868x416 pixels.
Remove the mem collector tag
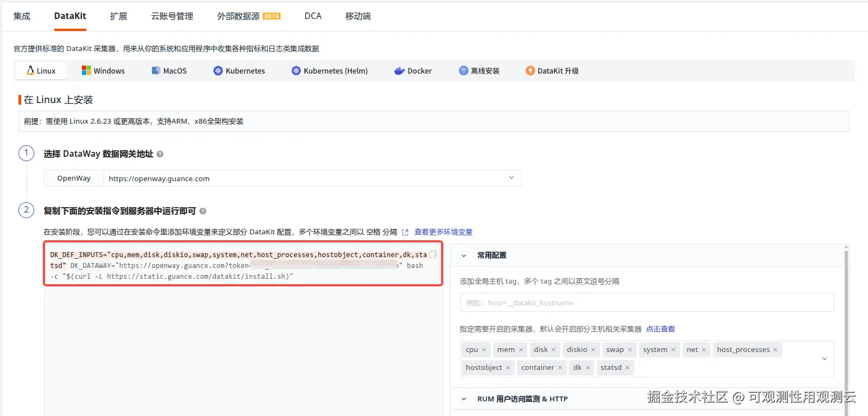521,350
